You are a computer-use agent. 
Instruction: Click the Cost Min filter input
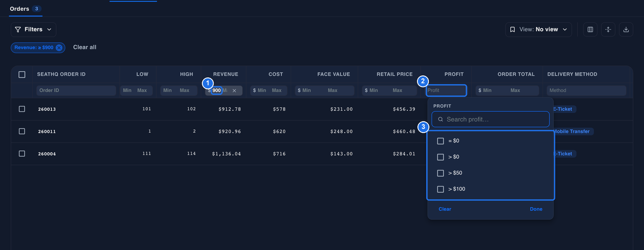[262, 91]
